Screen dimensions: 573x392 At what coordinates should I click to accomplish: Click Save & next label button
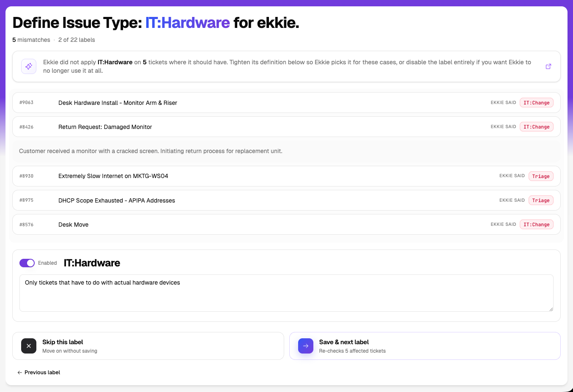point(425,346)
